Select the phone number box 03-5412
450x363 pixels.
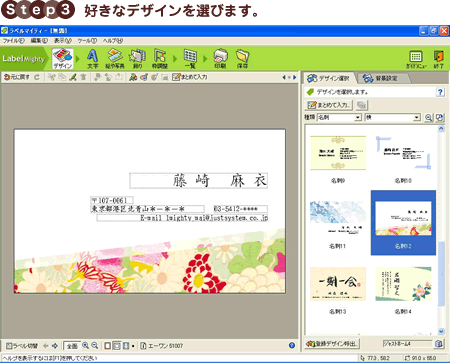click(240, 209)
